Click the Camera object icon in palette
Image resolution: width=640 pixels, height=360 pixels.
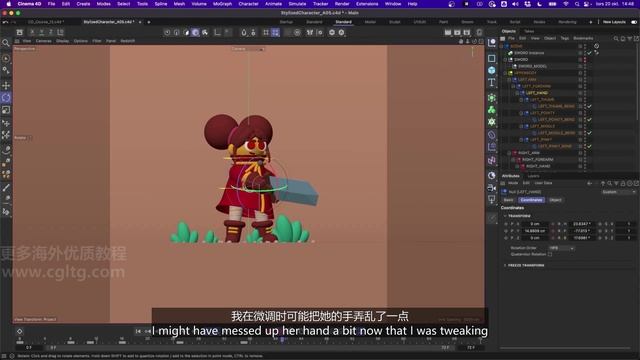pyautogui.click(x=492, y=188)
